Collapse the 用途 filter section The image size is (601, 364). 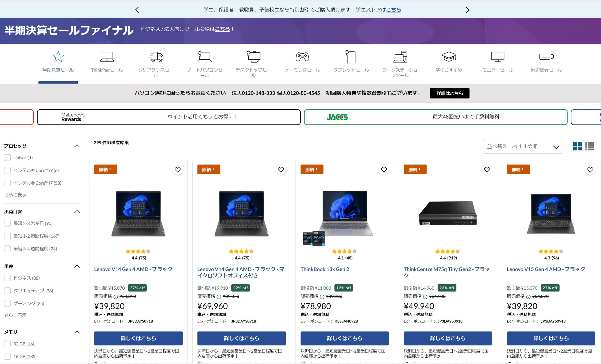coord(77,266)
